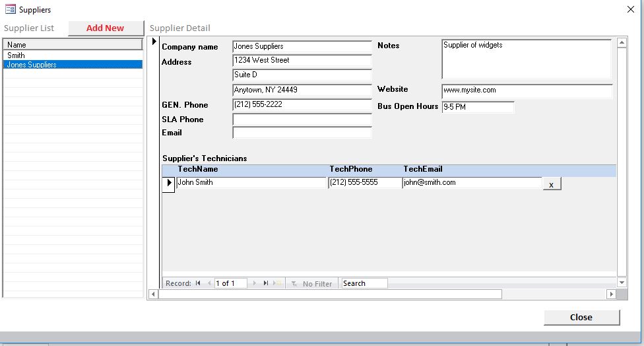The height and width of the screenshot is (346, 644).
Task: Go to previous record in navigation bar
Action: point(209,283)
